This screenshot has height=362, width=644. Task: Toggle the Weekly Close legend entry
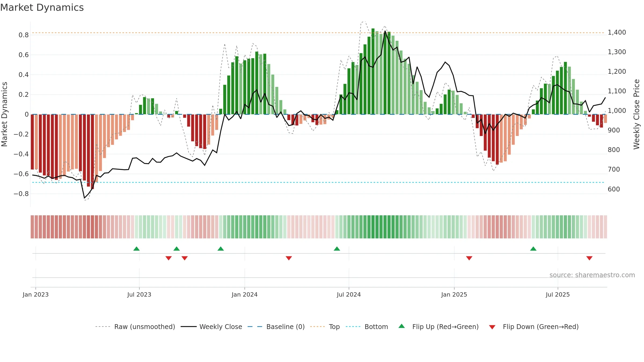click(211, 327)
